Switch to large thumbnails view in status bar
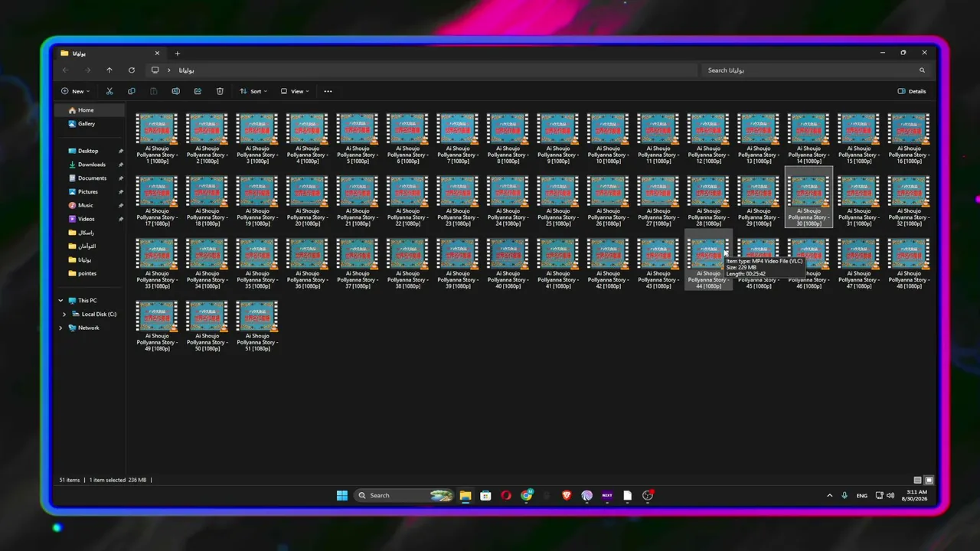 click(x=929, y=480)
